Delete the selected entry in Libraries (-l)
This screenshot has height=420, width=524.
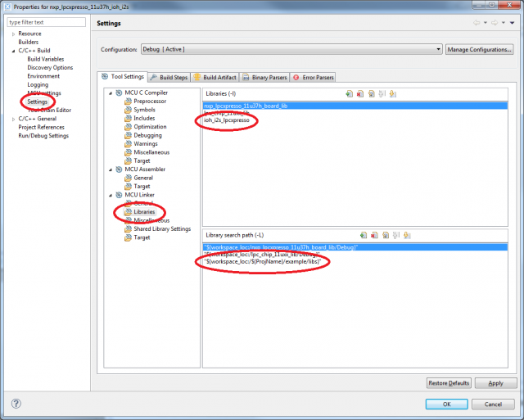[x=360, y=94]
